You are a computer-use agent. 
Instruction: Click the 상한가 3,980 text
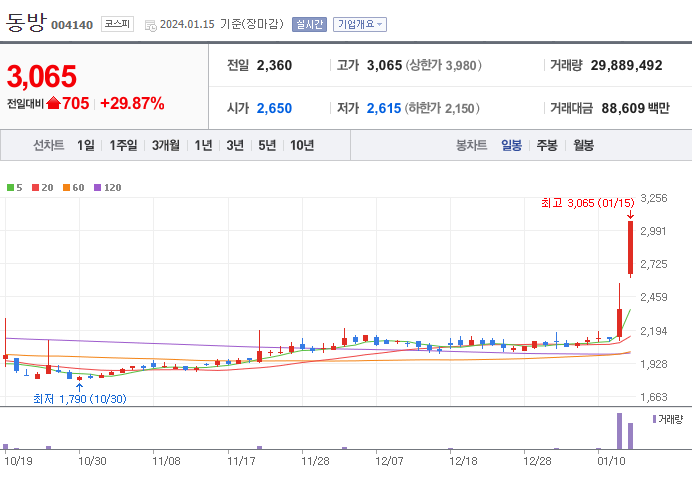pyautogui.click(x=444, y=65)
